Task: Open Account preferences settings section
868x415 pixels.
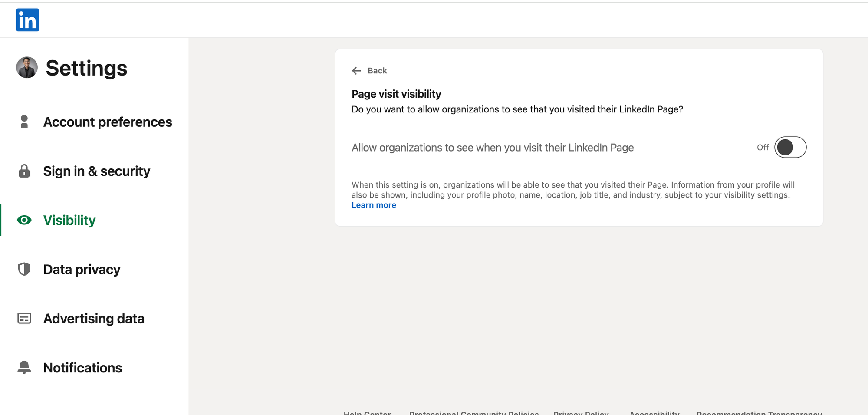Action: click(108, 122)
